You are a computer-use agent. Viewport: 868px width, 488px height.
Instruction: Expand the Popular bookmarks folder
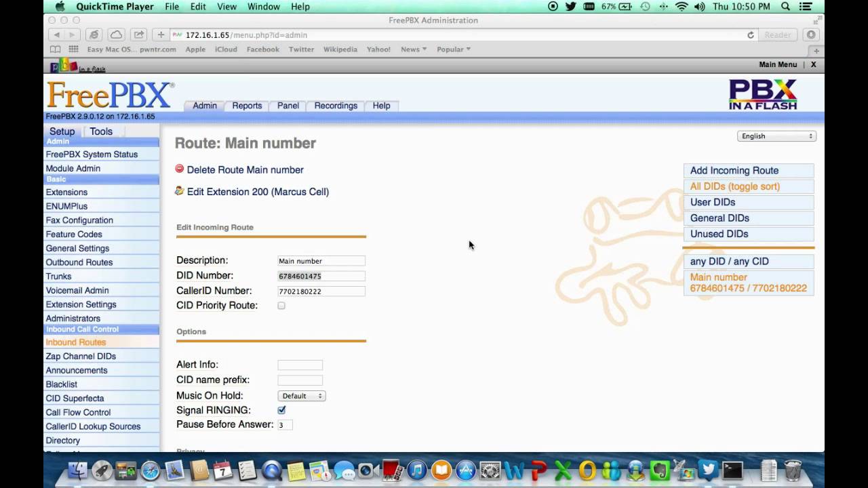click(x=453, y=49)
